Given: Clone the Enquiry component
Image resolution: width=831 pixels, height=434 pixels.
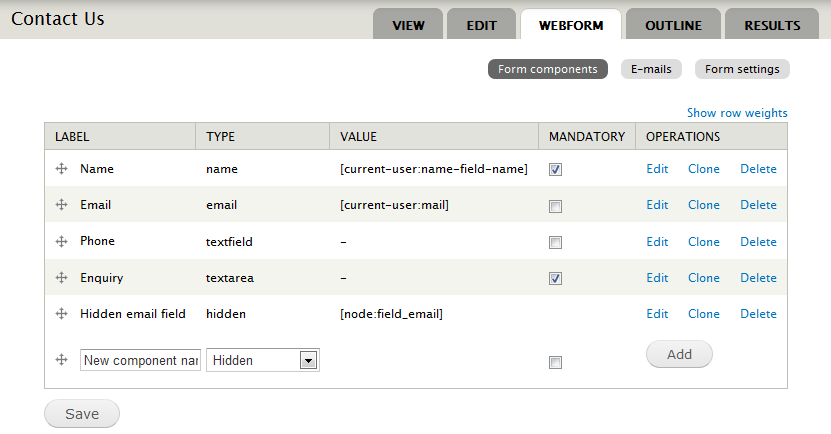Looking at the screenshot, I should point(704,278).
